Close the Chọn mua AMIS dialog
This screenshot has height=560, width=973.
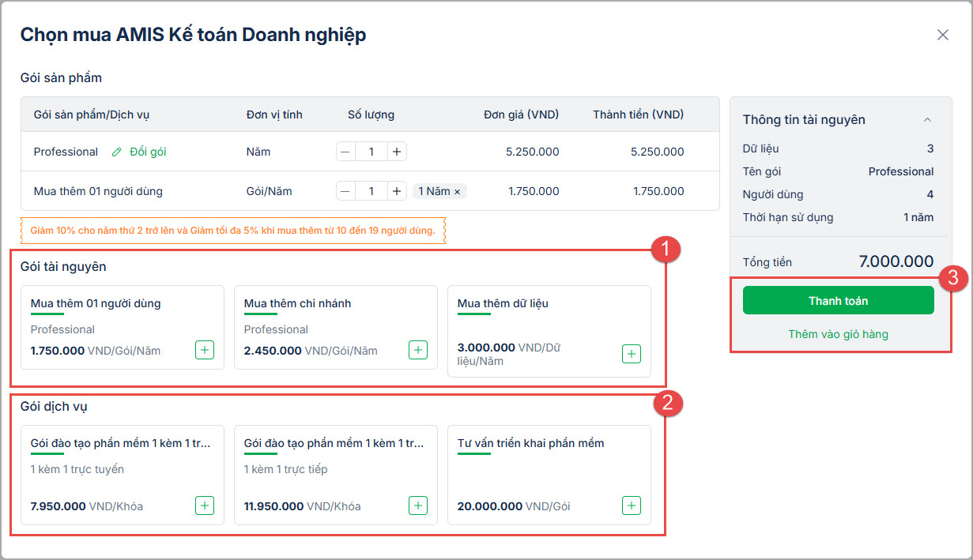942,35
